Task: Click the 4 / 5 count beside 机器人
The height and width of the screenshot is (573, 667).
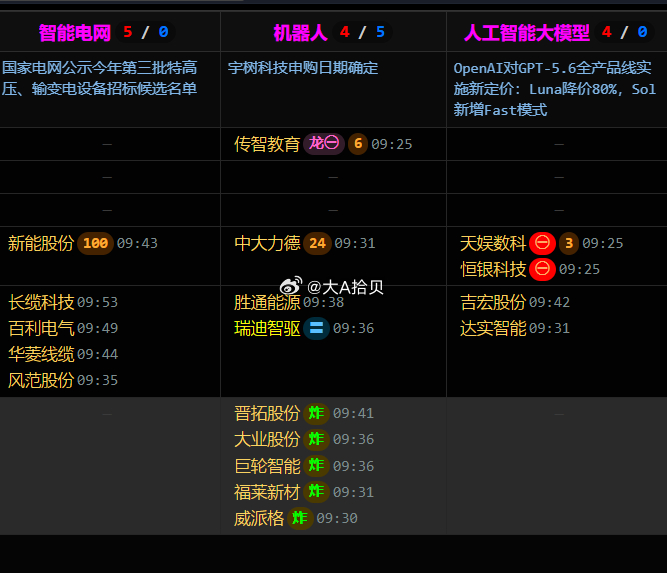Action: pos(362,32)
